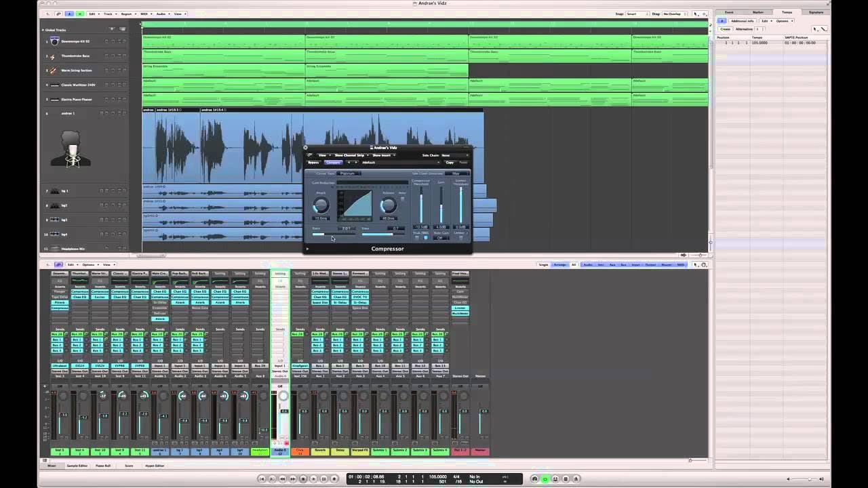Open the #default preset menu in Compressor
The height and width of the screenshot is (488, 868).
pos(401,163)
